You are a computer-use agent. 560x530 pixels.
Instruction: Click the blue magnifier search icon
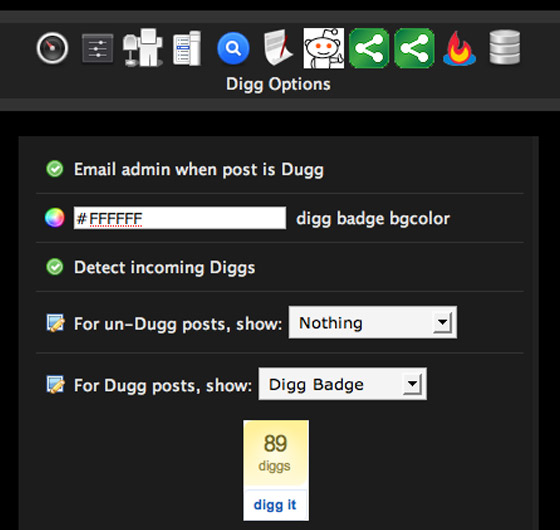233,48
